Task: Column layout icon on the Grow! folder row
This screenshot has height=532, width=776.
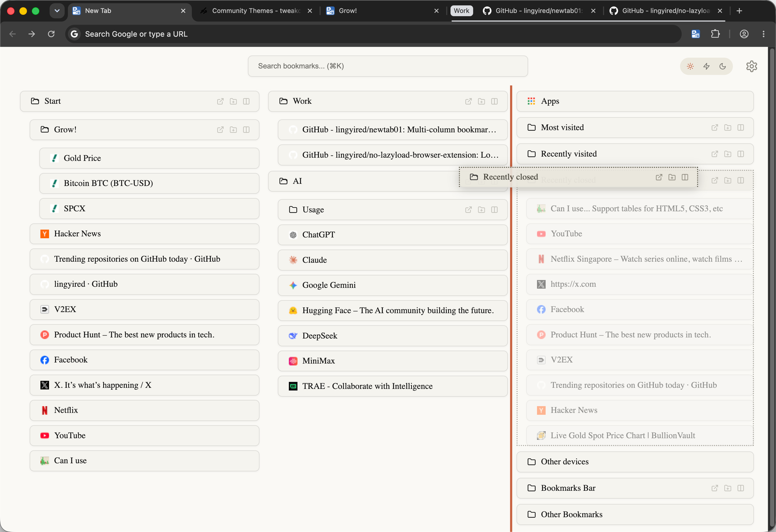Action: (x=247, y=130)
